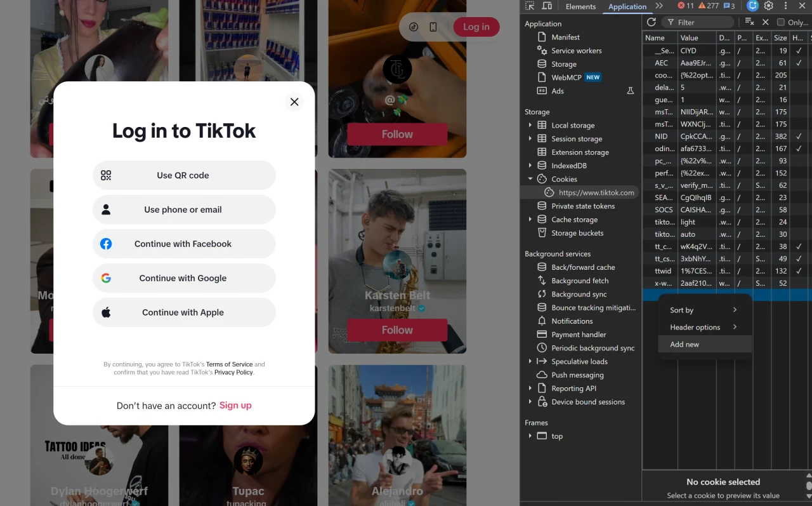Continue with Facebook login
Screen dimensions: 812x506
click(184, 244)
